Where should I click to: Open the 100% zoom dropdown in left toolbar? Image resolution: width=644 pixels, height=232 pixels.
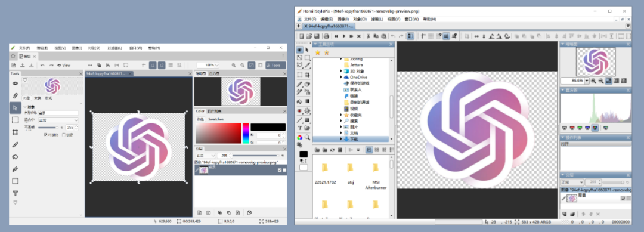pos(208,65)
